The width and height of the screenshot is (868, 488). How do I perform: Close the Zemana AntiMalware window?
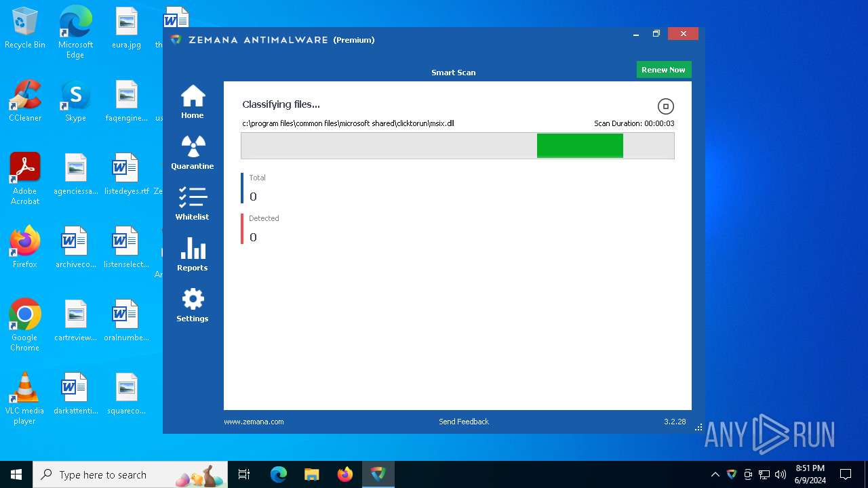[x=683, y=34]
